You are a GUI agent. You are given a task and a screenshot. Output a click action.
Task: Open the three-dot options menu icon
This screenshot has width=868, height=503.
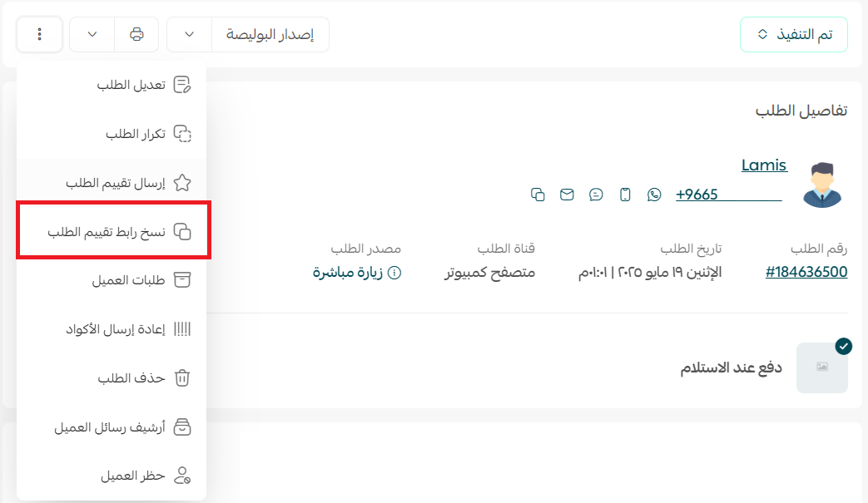pyautogui.click(x=39, y=34)
